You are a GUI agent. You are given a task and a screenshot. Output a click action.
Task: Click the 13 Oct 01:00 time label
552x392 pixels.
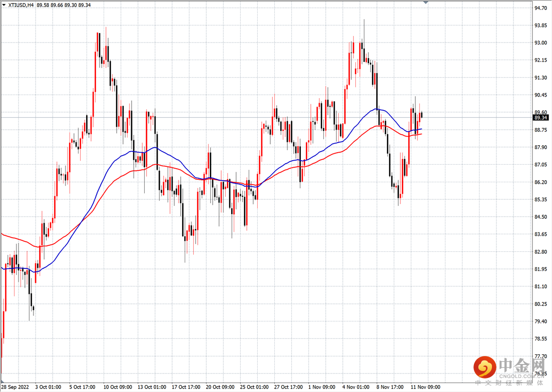click(x=152, y=387)
